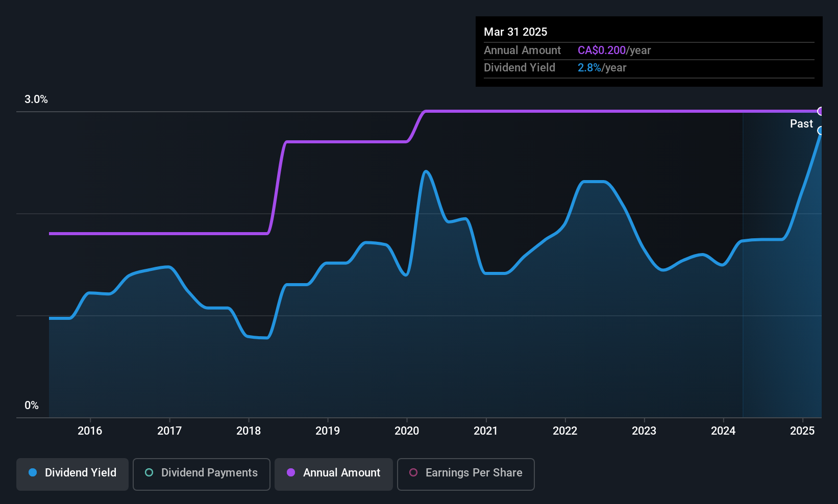Image resolution: width=838 pixels, height=504 pixels.
Task: Enable the Dividend Payments series
Action: click(x=202, y=474)
